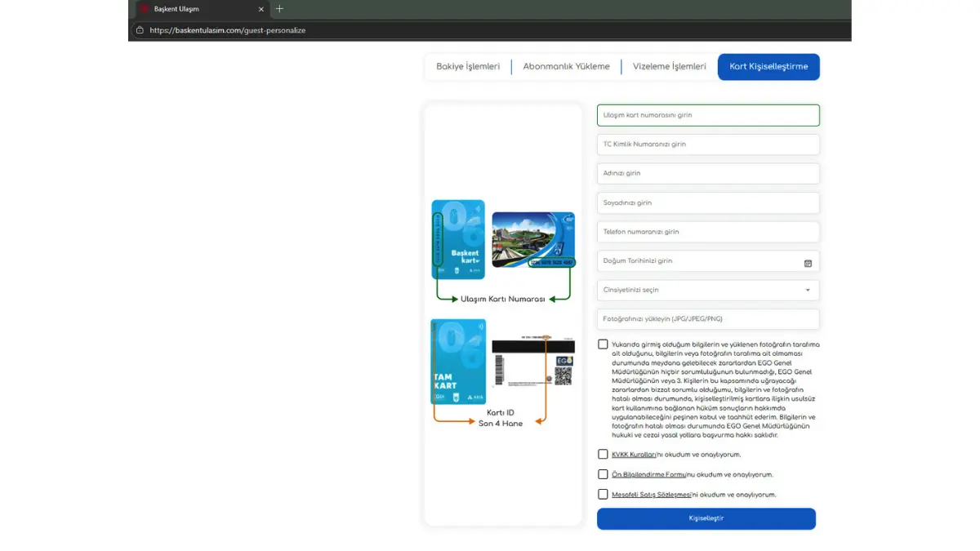Tick the long declaration checkbox starting 'Yukarıda girmiş'
The width and height of the screenshot is (980, 551).
tap(603, 344)
